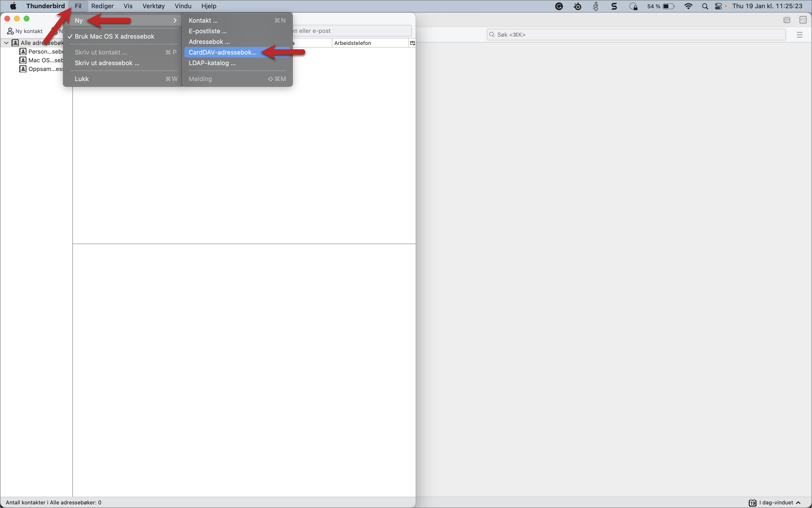Choose Kontakt ... from Ny submenu
This screenshot has height=508, width=812.
(237, 21)
